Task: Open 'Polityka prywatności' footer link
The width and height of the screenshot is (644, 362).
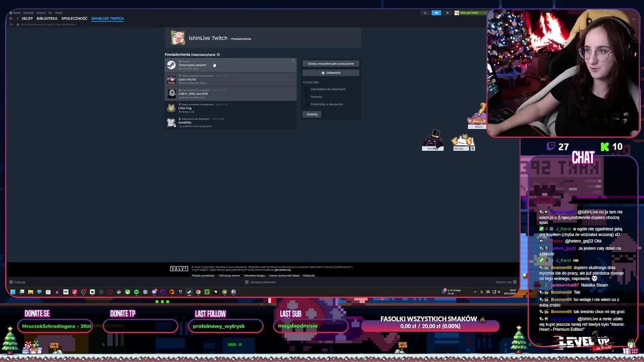Action: coord(203,276)
